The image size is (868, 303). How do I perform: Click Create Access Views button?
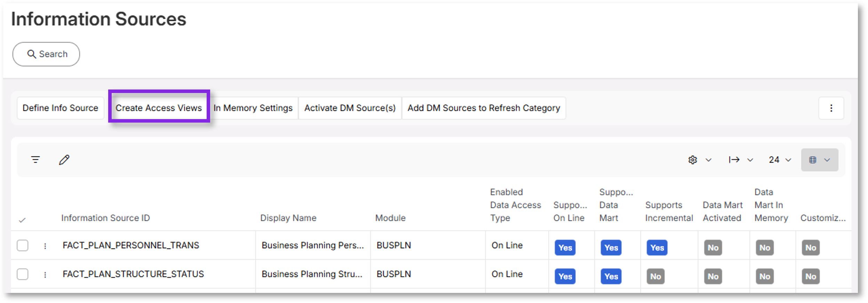(x=159, y=108)
